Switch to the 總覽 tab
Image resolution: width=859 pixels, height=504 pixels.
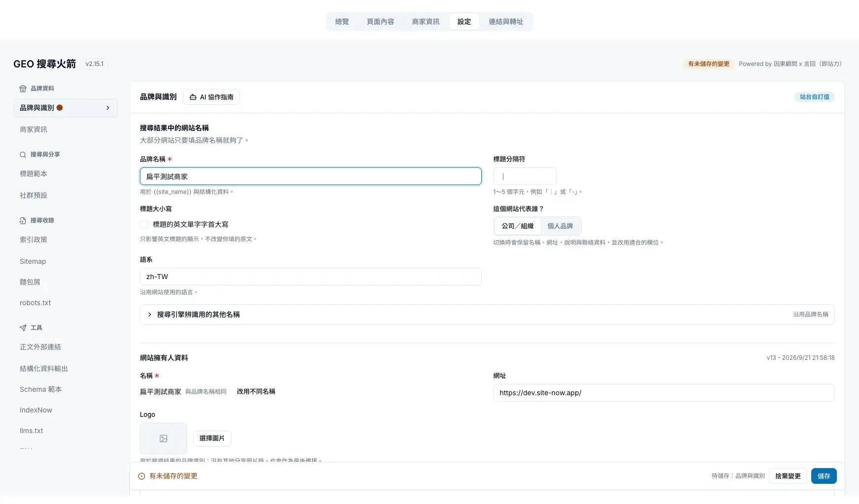click(342, 22)
